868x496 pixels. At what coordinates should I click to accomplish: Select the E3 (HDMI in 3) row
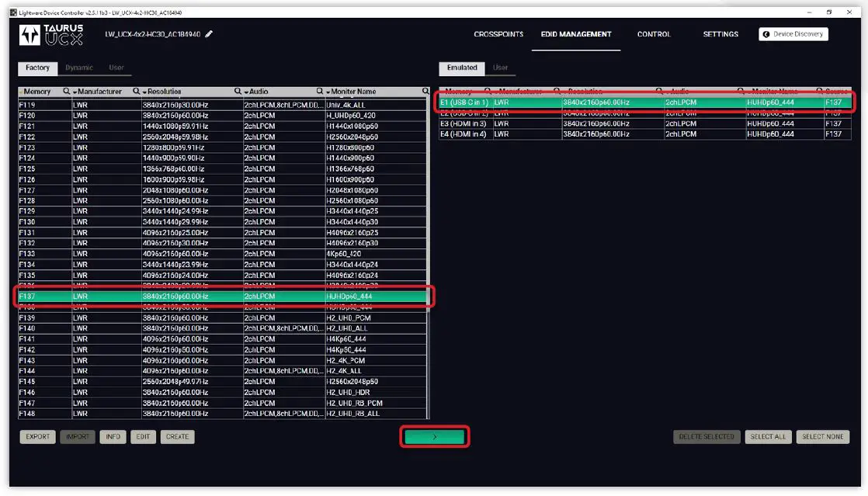pyautogui.click(x=645, y=124)
